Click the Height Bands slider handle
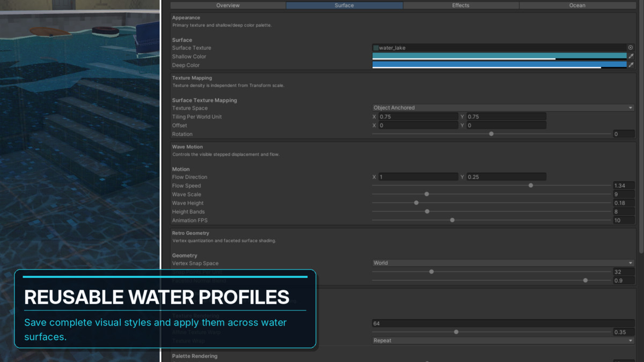Viewport: 644px width, 362px height. click(x=427, y=211)
